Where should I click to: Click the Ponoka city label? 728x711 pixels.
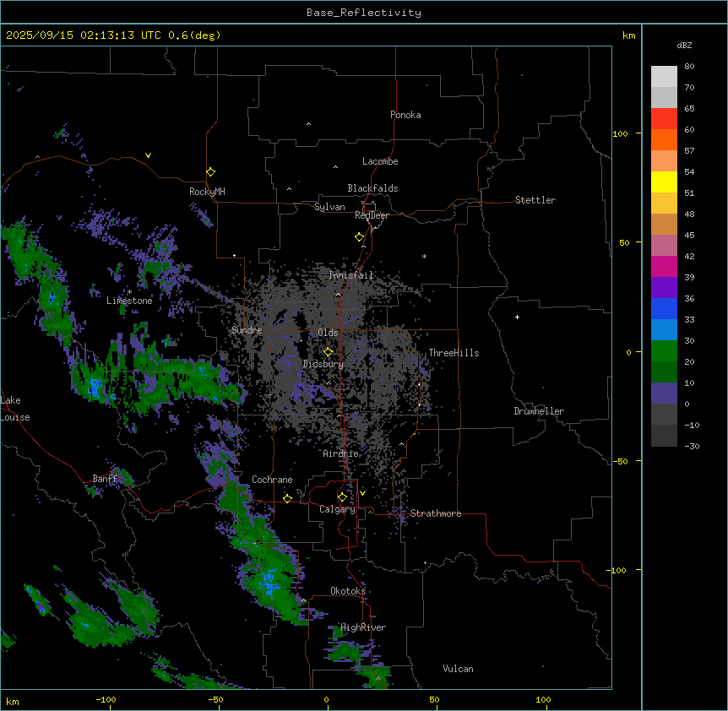click(405, 115)
